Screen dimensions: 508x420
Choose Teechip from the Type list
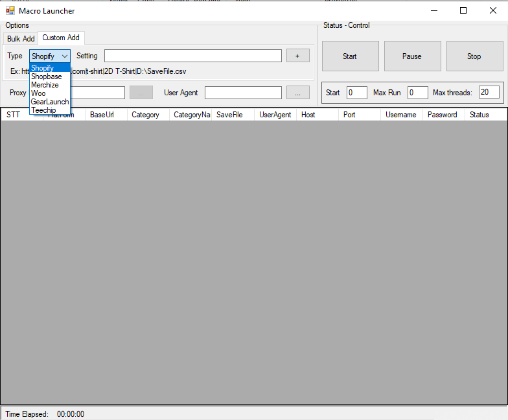click(x=43, y=110)
